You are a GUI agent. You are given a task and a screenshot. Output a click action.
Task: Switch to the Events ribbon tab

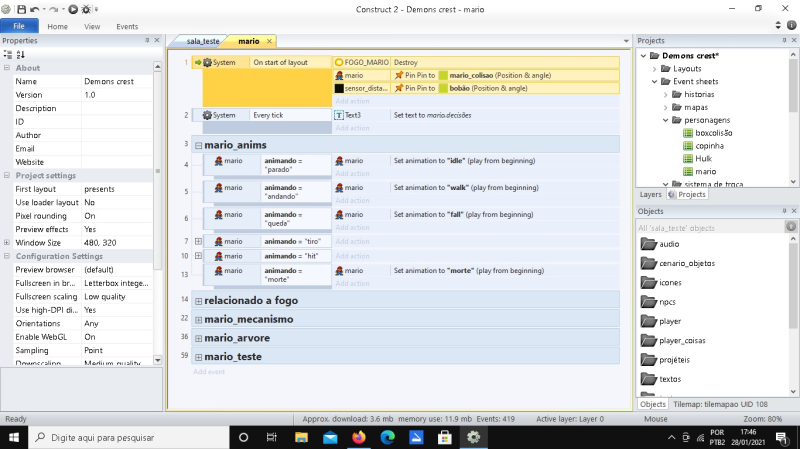pos(127,27)
